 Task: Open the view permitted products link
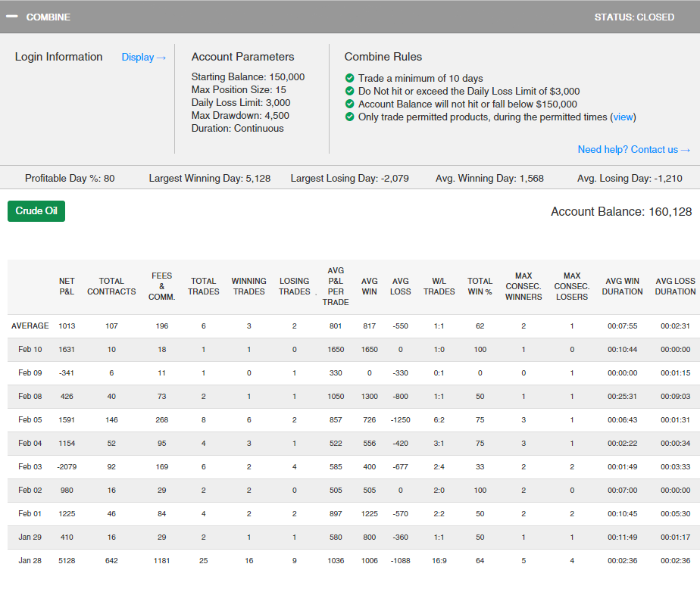[x=623, y=117]
